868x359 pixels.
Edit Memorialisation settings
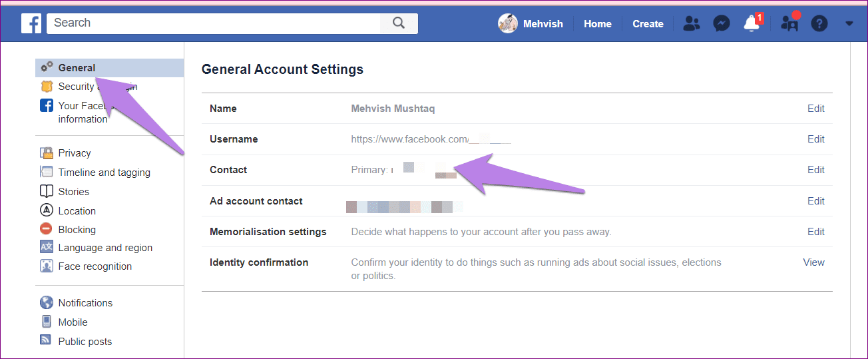[x=816, y=232]
